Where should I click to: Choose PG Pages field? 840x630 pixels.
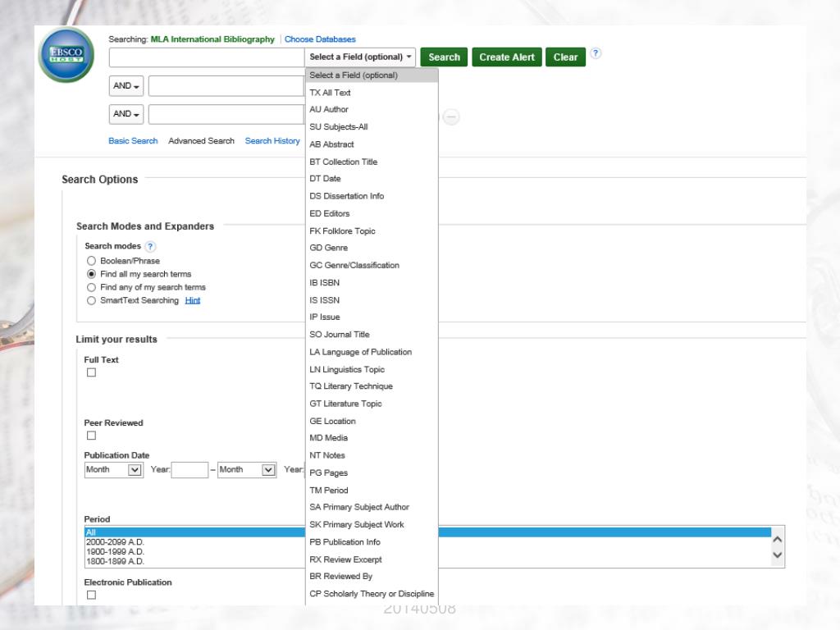[x=372, y=473]
